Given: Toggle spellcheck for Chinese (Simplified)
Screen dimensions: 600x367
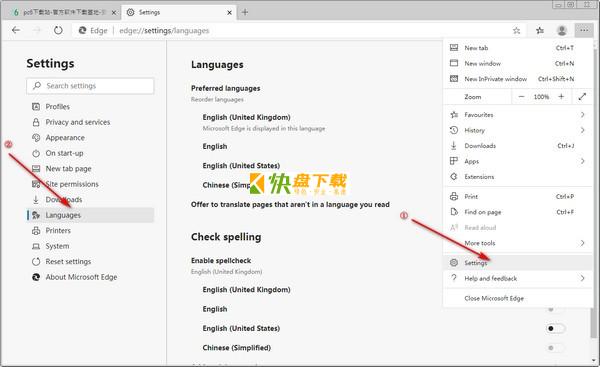Looking at the screenshot, I should [555, 348].
